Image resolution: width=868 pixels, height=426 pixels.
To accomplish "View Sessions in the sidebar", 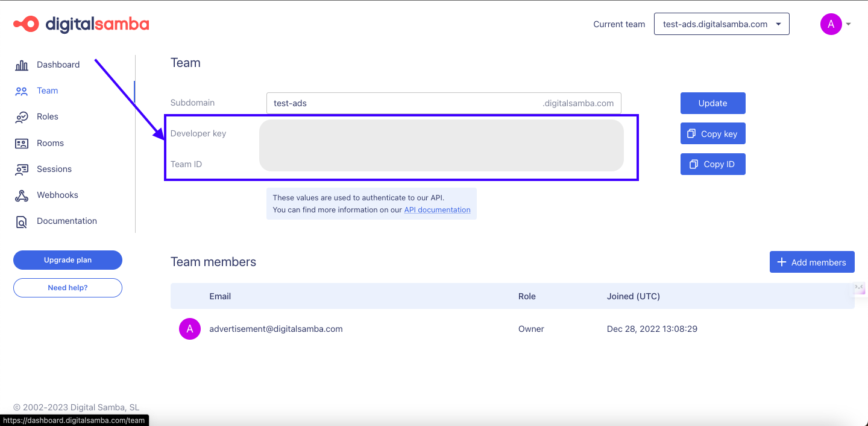I will point(54,169).
